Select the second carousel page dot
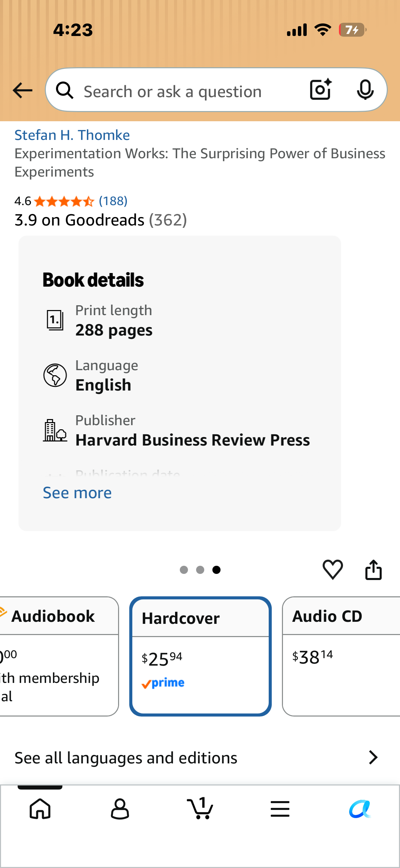Image resolution: width=400 pixels, height=868 pixels. [x=200, y=570]
